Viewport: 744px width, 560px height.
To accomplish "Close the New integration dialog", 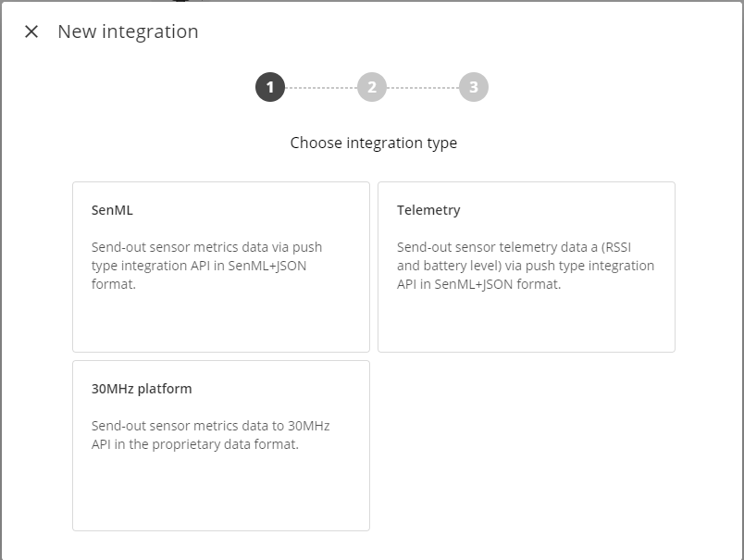I will 31,31.
